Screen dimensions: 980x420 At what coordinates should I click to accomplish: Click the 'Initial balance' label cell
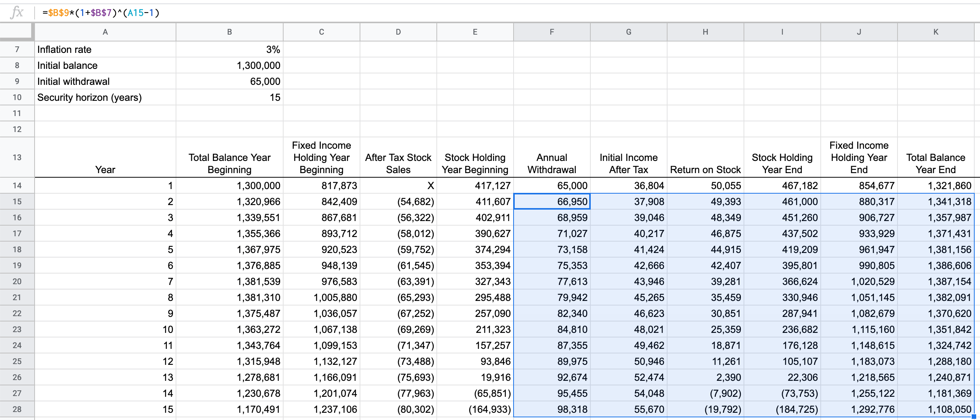tap(105, 65)
